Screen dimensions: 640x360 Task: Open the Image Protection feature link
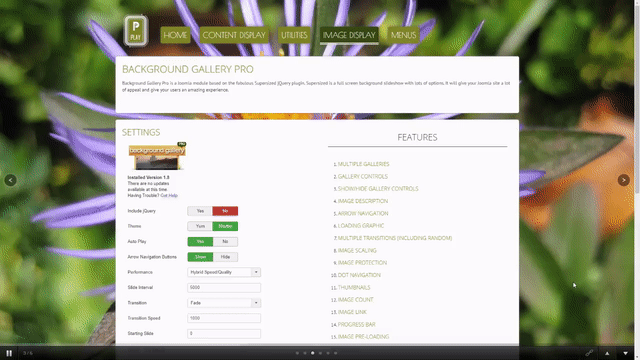(362, 262)
